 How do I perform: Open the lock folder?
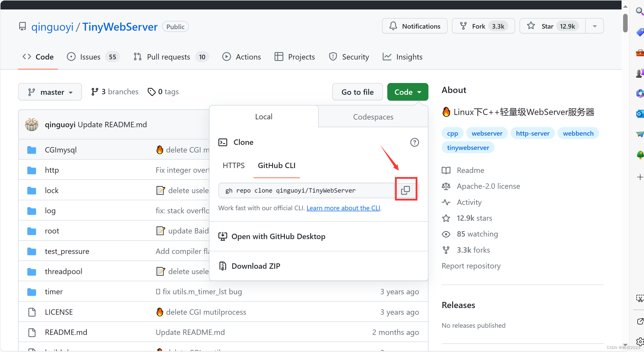(x=52, y=190)
